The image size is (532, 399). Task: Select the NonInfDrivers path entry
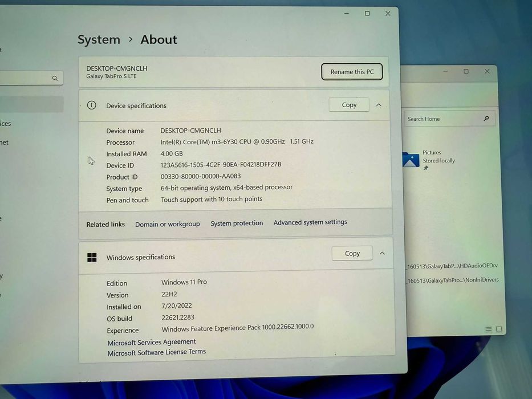click(453, 280)
